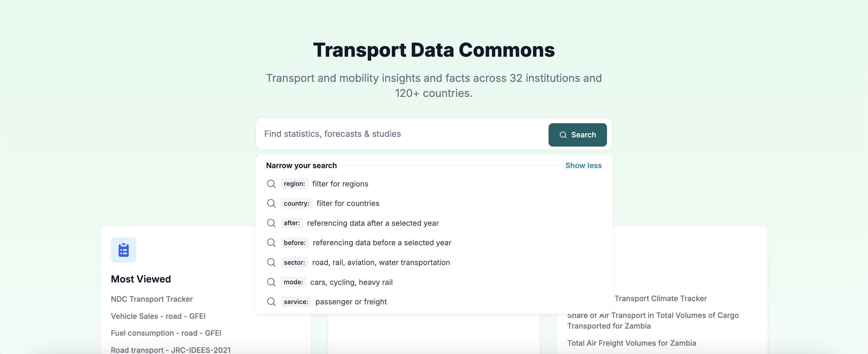Collapse suggestions with Show less

click(x=583, y=165)
